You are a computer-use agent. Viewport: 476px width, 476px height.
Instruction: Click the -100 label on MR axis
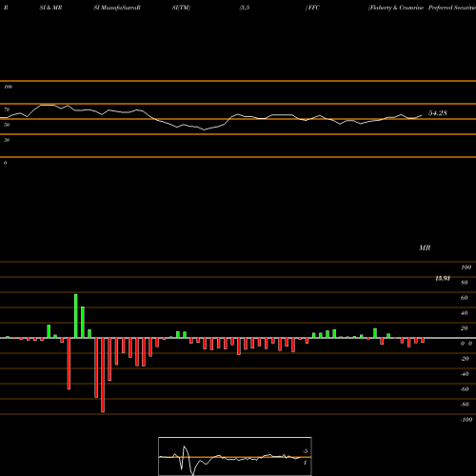[x=466, y=420]
